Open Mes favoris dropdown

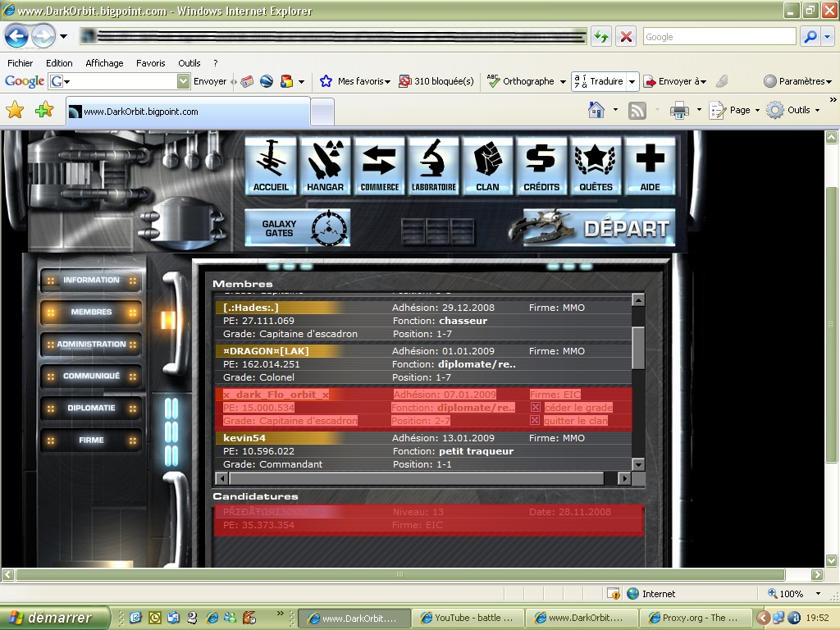355,81
